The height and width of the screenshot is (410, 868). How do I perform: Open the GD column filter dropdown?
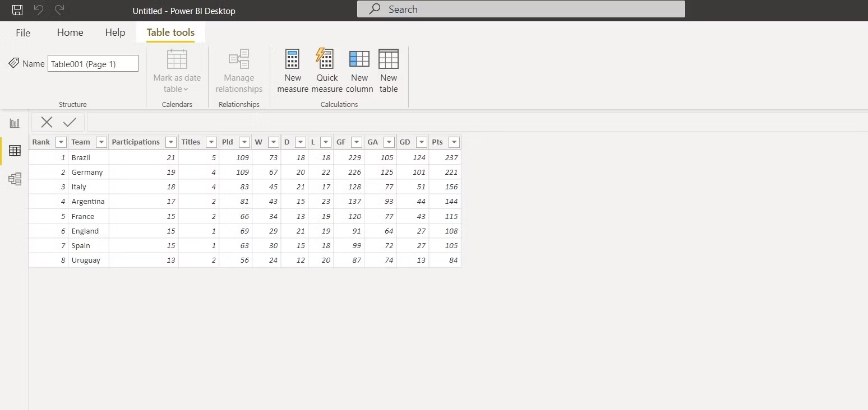tap(422, 142)
